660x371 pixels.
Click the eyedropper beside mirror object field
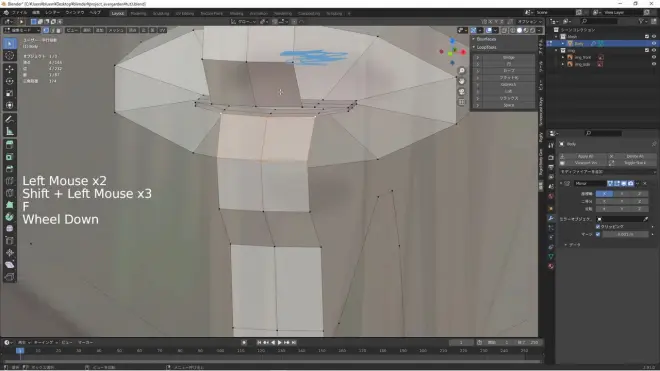645,219
